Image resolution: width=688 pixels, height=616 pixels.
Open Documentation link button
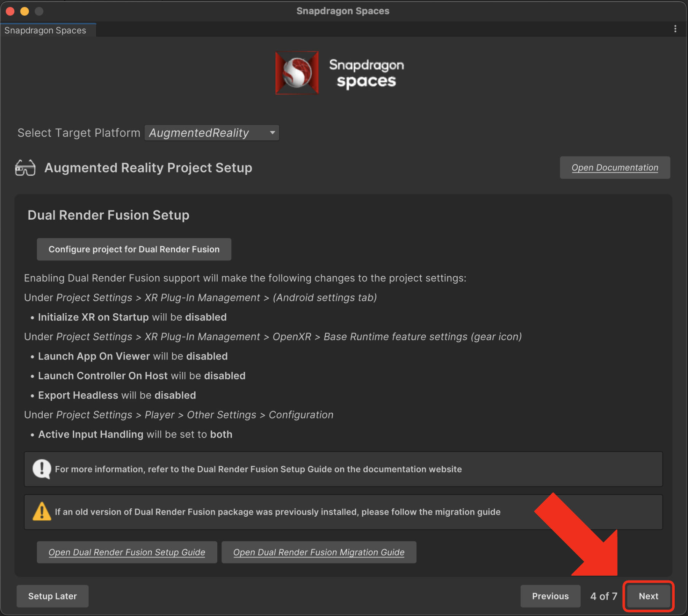pyautogui.click(x=615, y=168)
